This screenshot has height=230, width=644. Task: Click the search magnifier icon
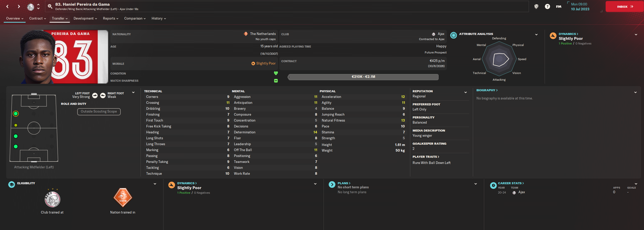coord(51,7)
